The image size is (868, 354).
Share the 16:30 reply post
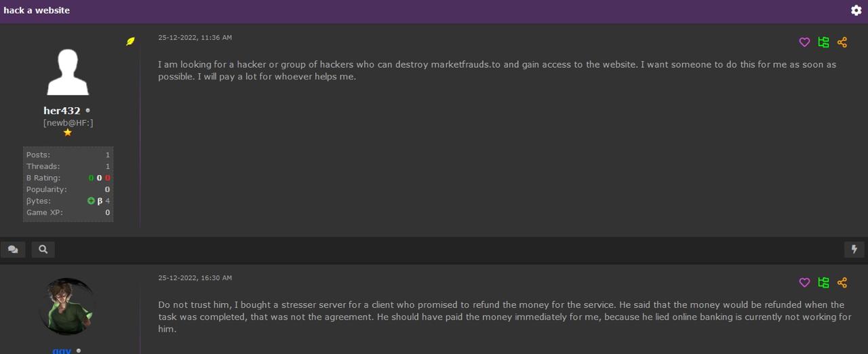tap(842, 282)
